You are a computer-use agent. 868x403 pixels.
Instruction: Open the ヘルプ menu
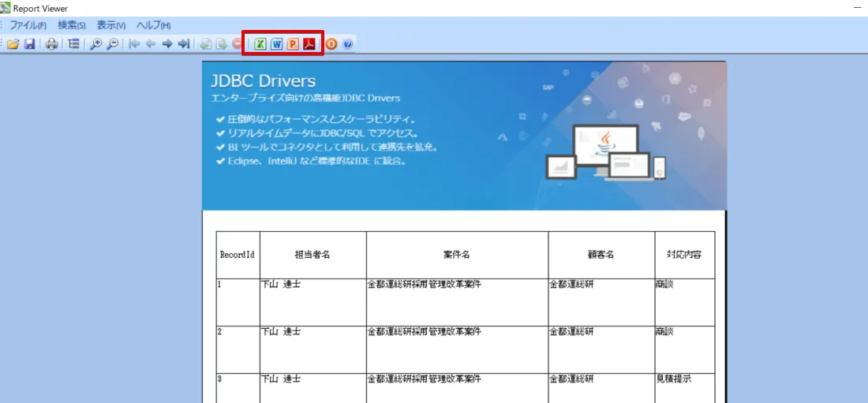[153, 25]
